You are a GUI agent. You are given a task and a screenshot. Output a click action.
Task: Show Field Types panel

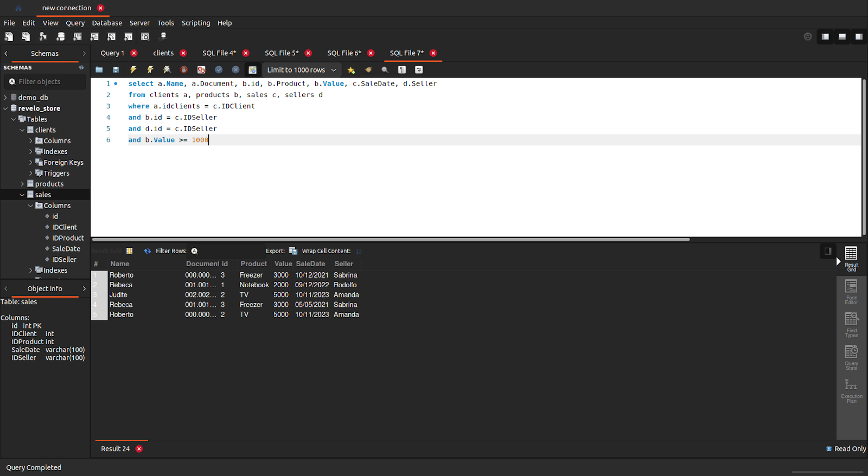pyautogui.click(x=851, y=325)
